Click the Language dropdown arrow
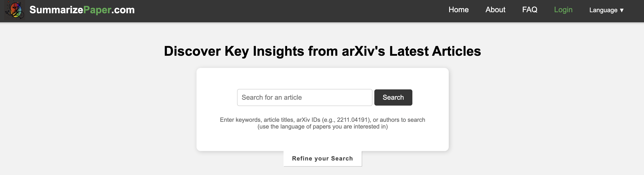 tap(622, 10)
